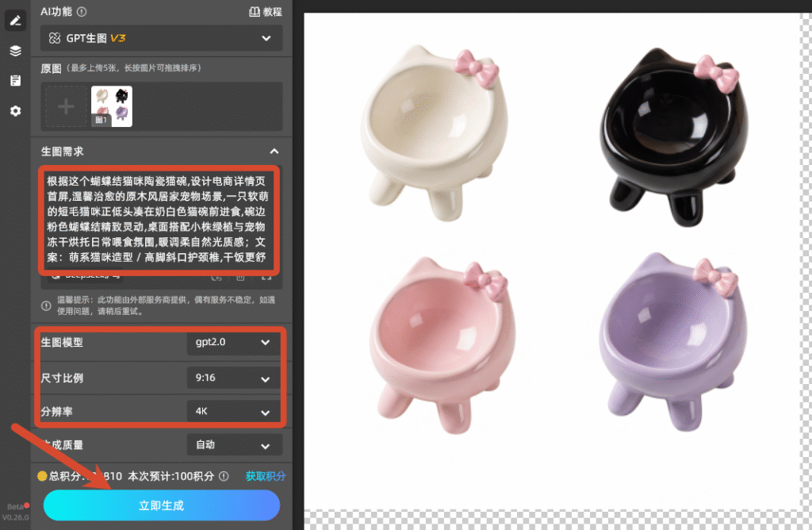The height and width of the screenshot is (530, 812).
Task: Click the 获取积分 link
Action: pos(265,476)
